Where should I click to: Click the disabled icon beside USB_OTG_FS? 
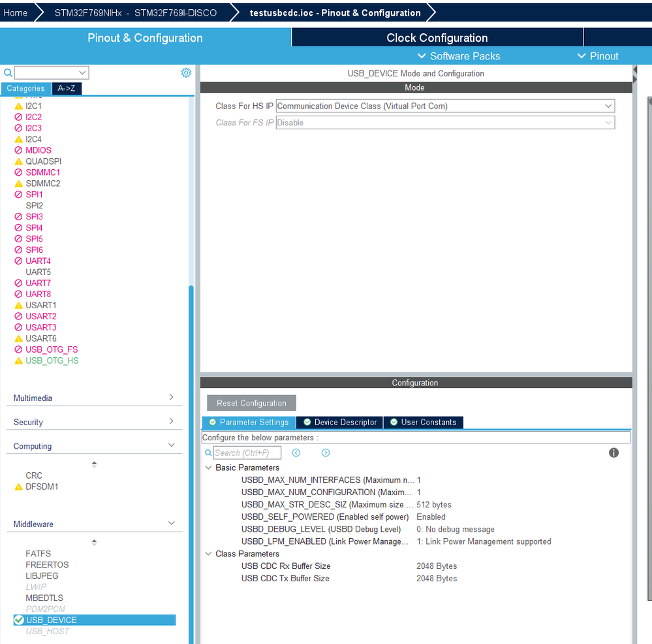[18, 349]
